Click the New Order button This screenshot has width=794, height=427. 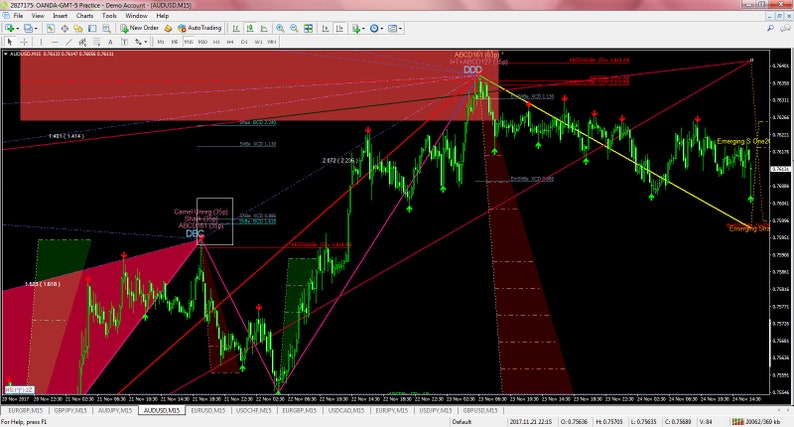click(x=139, y=28)
